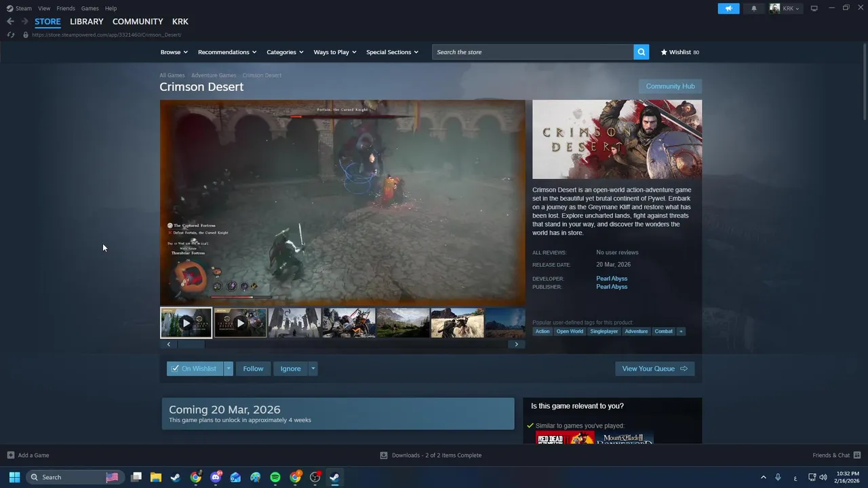Open OBS Studio from the taskbar
Image resolution: width=868 pixels, height=488 pixels.
[315, 477]
